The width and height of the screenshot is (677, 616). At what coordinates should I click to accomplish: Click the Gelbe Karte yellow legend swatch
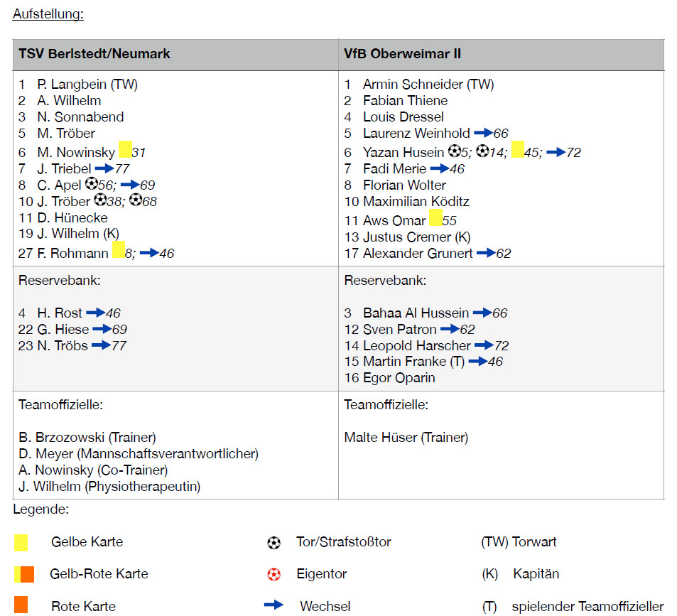click(21, 543)
